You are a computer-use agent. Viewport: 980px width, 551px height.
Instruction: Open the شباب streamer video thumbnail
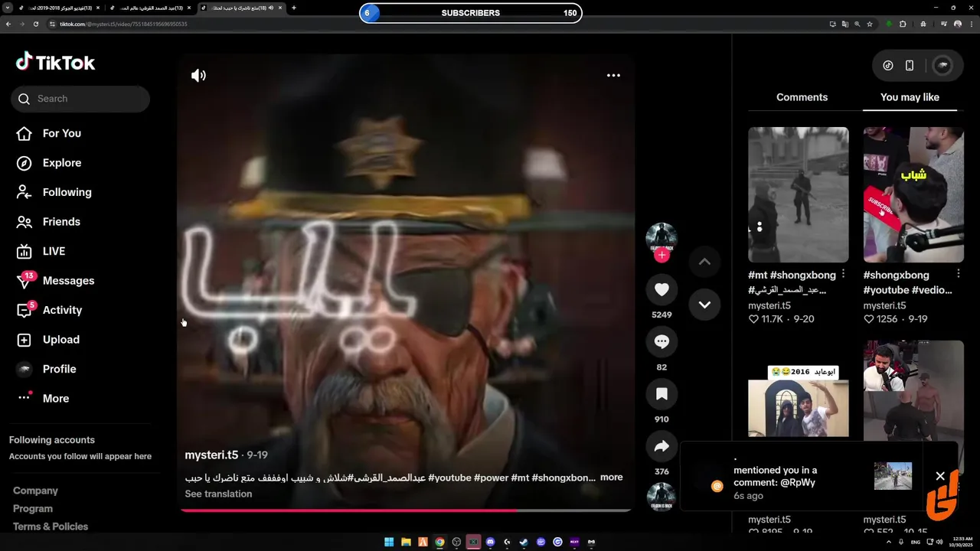(x=913, y=195)
